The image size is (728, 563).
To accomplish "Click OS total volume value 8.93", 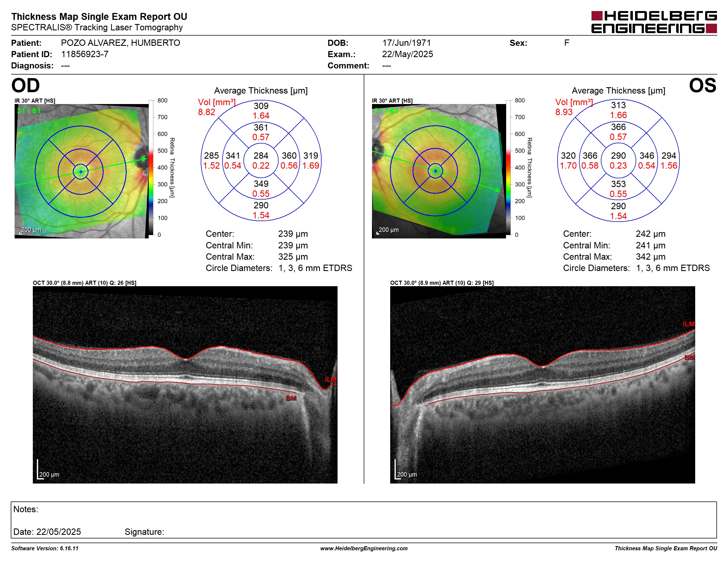I will point(564,112).
